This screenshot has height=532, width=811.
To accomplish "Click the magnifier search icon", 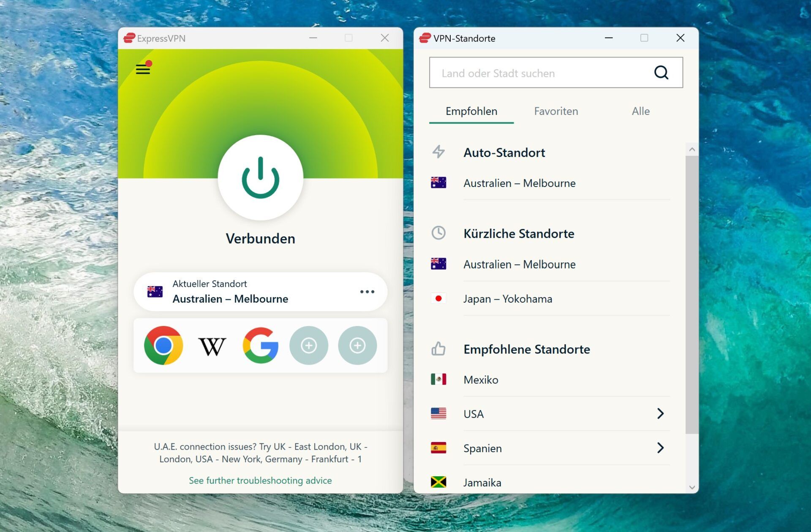I will coord(661,73).
